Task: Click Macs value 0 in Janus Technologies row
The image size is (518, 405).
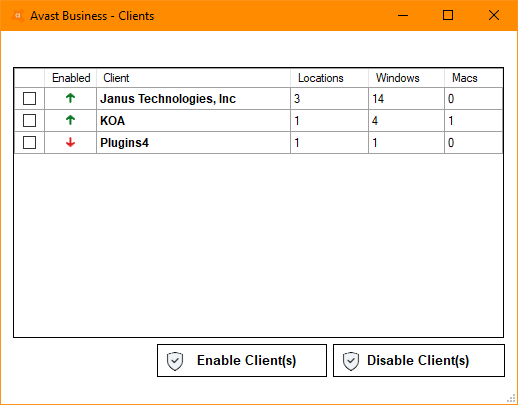Action: click(x=451, y=99)
